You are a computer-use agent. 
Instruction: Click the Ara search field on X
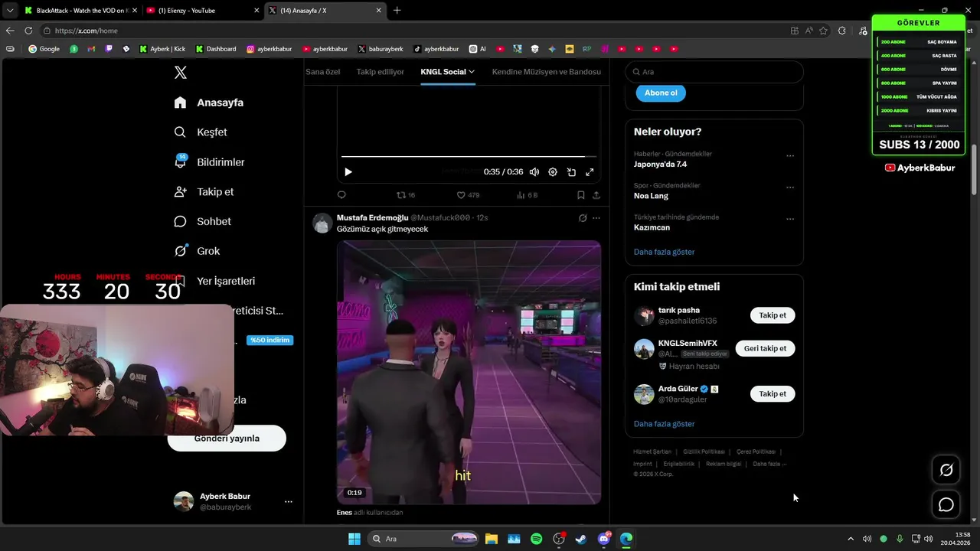714,71
